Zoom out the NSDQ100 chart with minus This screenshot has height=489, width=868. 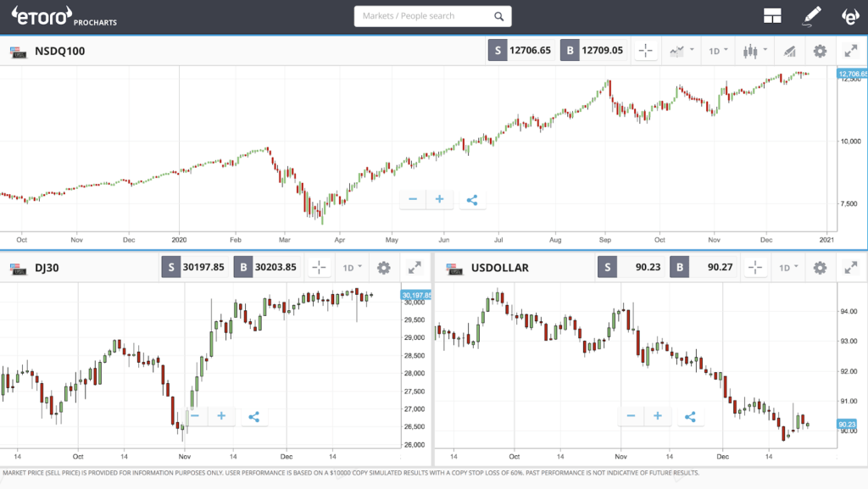click(413, 199)
